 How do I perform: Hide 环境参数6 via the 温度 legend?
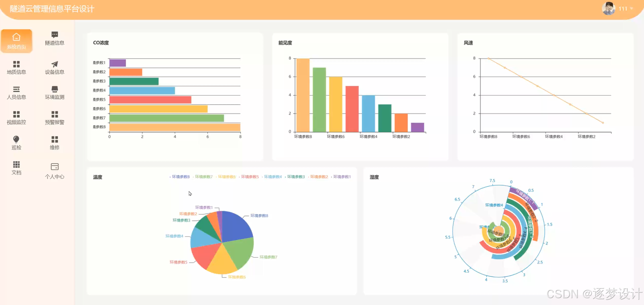click(x=226, y=177)
